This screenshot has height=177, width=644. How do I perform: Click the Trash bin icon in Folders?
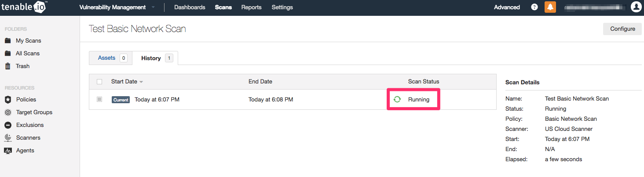[x=7, y=66]
